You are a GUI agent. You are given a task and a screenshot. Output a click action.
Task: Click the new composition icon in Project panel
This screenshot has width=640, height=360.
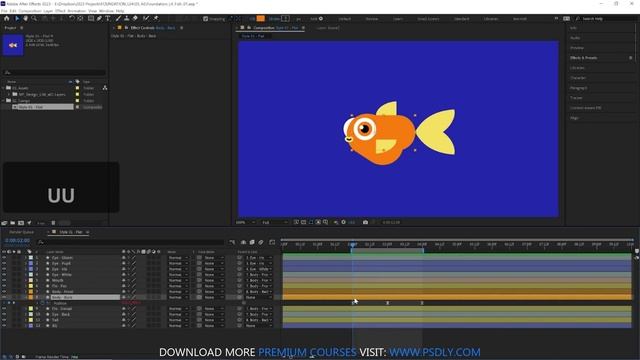21,223
